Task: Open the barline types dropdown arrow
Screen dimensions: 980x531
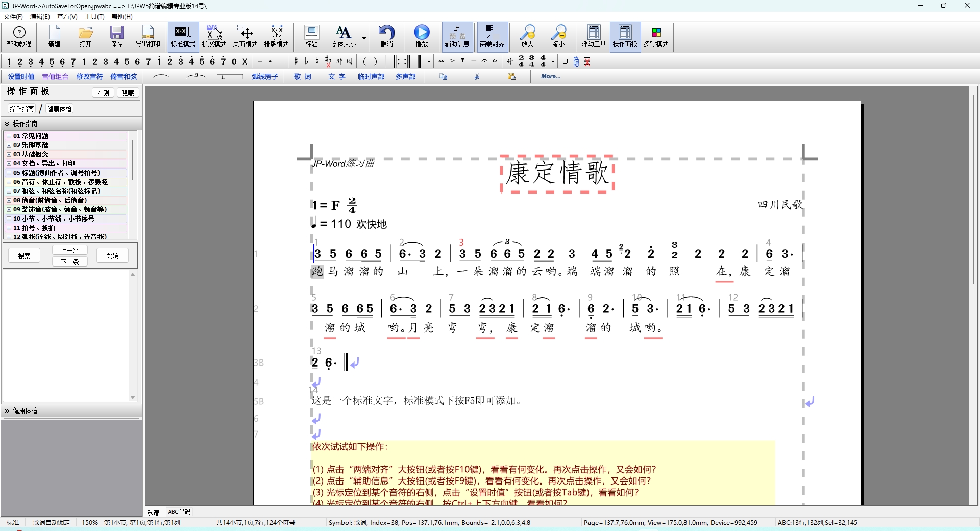Action: [429, 62]
